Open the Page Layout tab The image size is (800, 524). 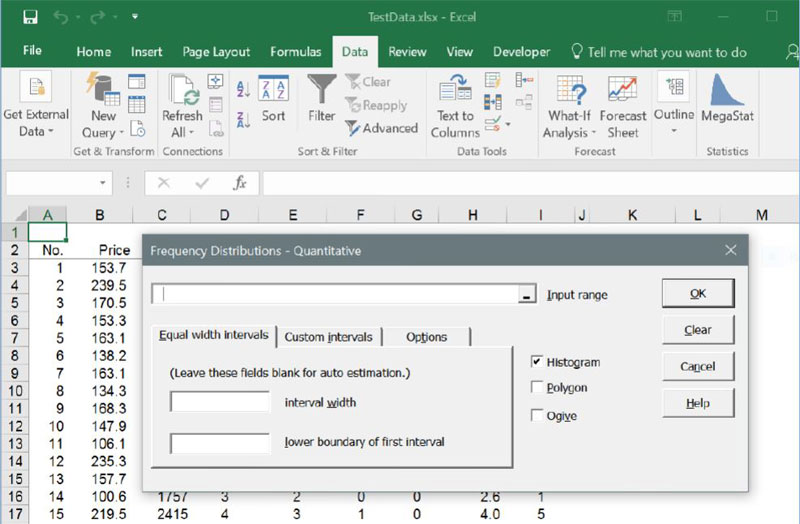point(216,52)
